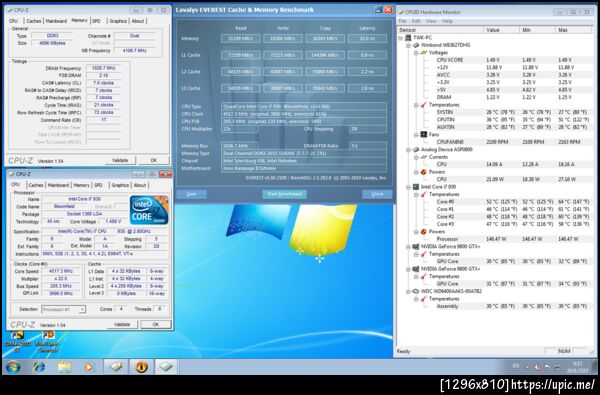This screenshot has width=600, height=395.
Task: Click the Value column header
Action: (x=501, y=30)
